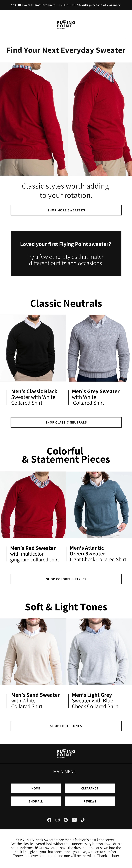The image size is (132, 868).
Task: Open the Instagram social icon
Action: coord(57,820)
